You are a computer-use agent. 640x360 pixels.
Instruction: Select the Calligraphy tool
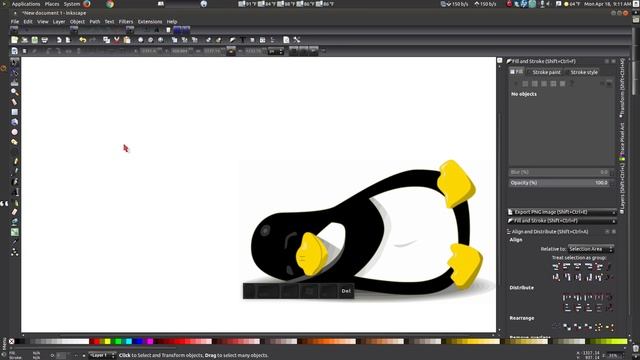pyautogui.click(x=15, y=182)
